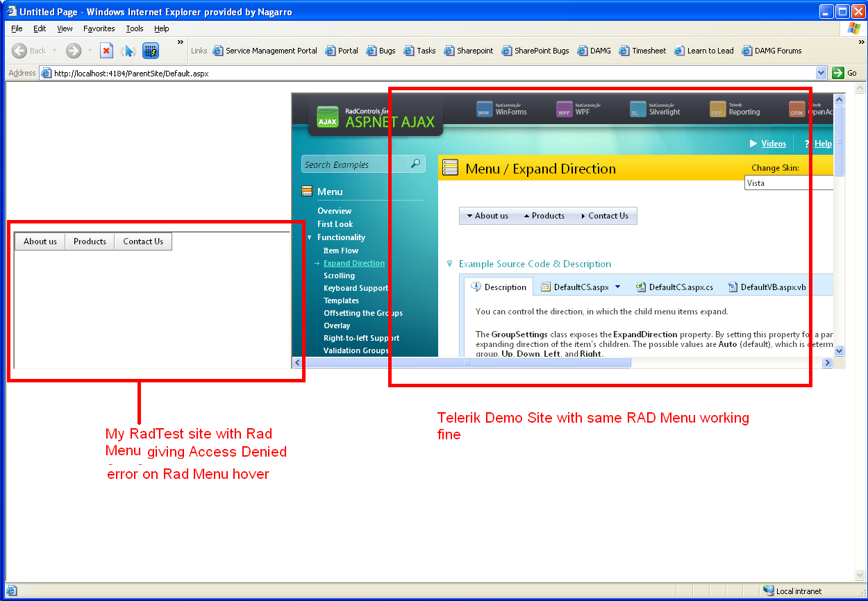Open the DAMG Forums link

tap(771, 51)
